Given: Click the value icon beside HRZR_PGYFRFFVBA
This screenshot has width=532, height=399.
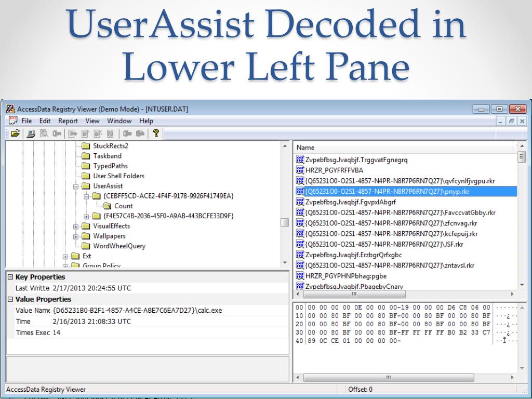Looking at the screenshot, I should pos(300,170).
